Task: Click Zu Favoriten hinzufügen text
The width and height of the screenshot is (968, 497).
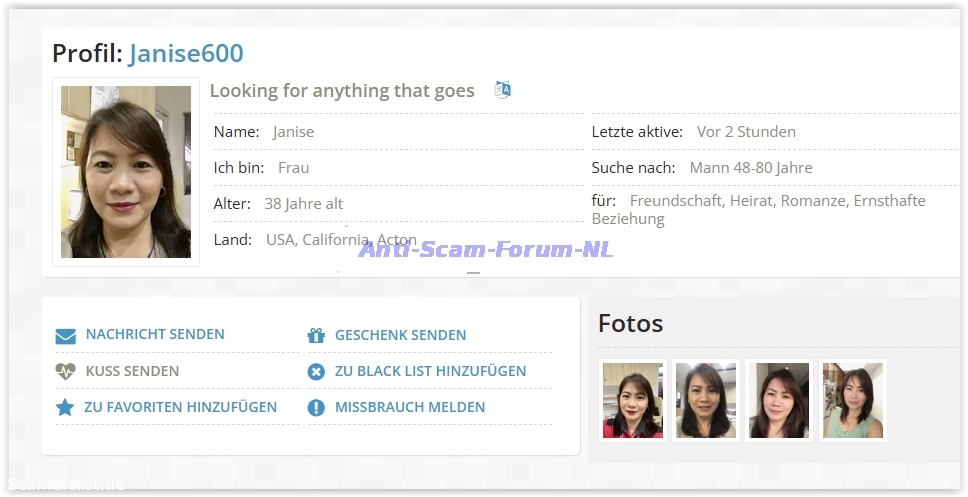Action: (x=180, y=407)
